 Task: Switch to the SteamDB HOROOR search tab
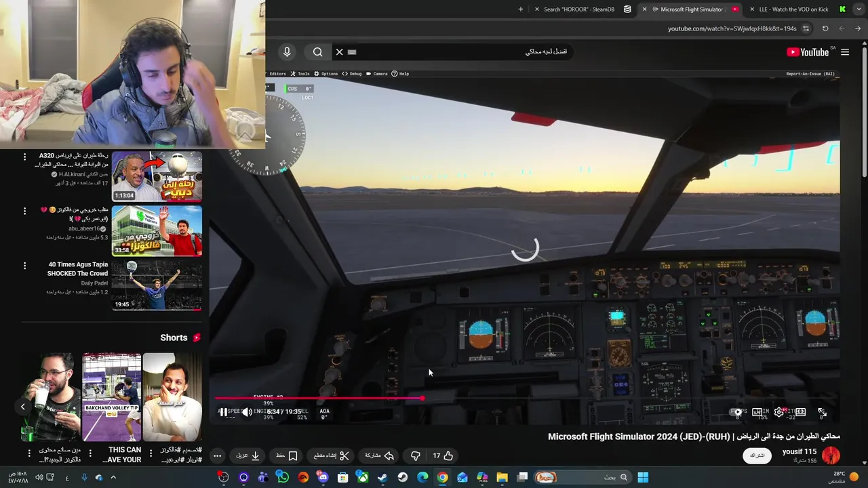click(x=578, y=9)
